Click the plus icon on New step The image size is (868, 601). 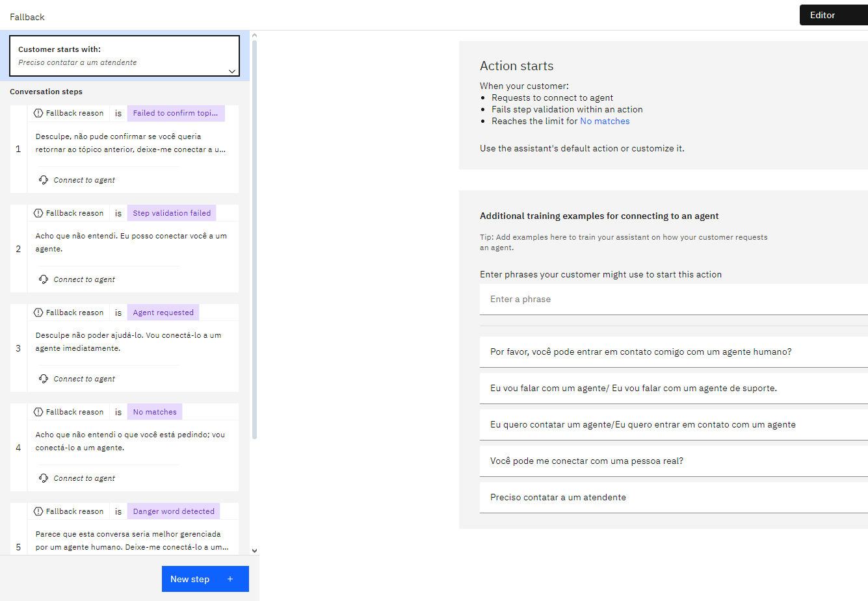click(x=230, y=579)
